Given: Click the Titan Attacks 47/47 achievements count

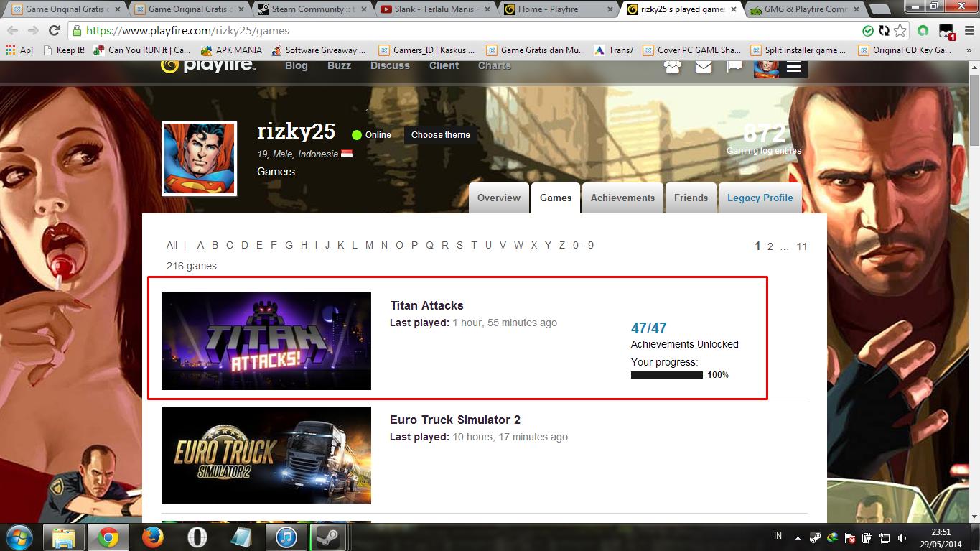Looking at the screenshot, I should click(649, 328).
